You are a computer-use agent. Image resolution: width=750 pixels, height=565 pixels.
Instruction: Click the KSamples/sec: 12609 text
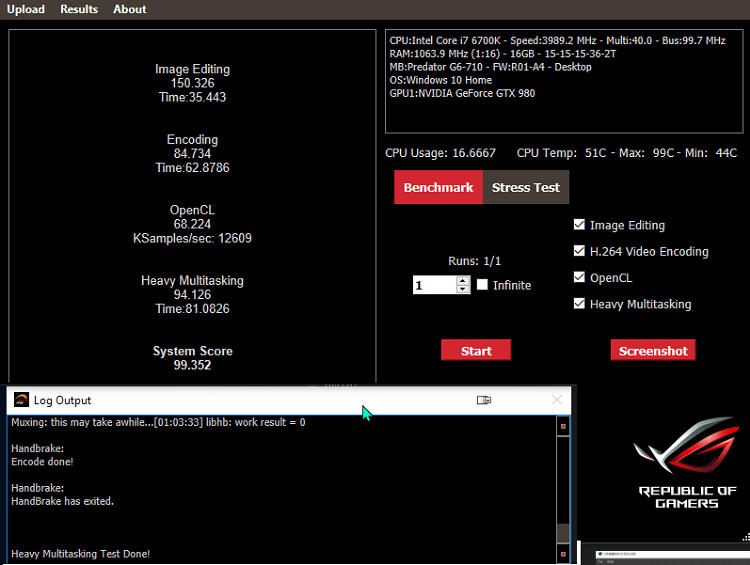pyautogui.click(x=192, y=238)
